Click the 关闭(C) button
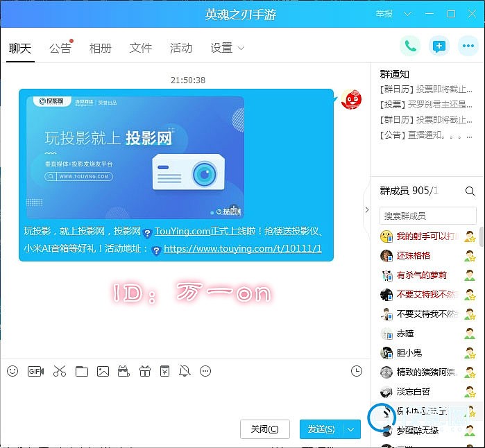485x448 pixels. tap(265, 429)
